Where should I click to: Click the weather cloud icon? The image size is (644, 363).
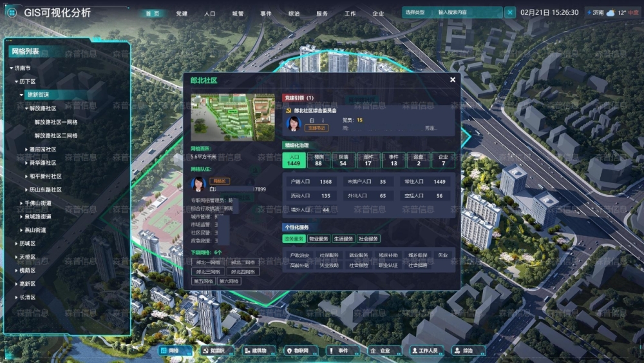pos(611,13)
